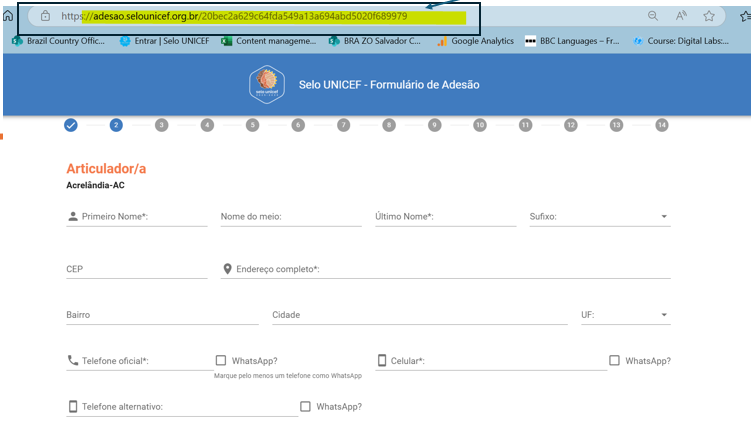Image resolution: width=751 pixels, height=448 pixels.
Task: Go to step 7 in the stepper
Action: [343, 126]
